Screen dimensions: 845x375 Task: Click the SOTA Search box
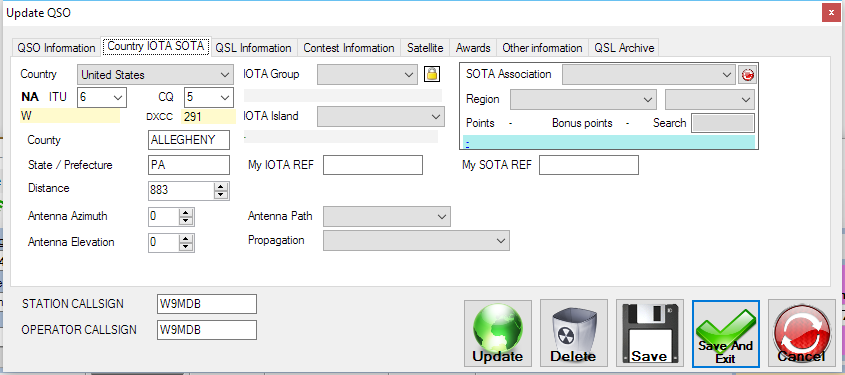[723, 123]
